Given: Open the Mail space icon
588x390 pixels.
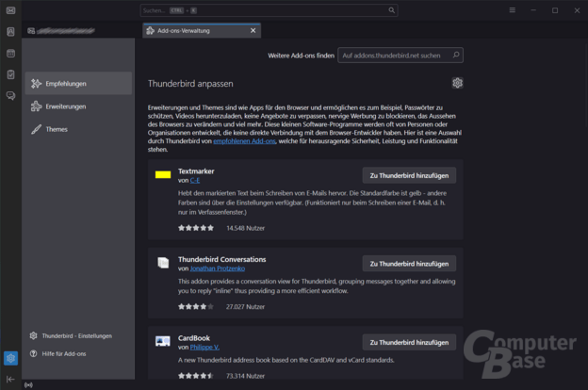Looking at the screenshot, I should 10,10.
